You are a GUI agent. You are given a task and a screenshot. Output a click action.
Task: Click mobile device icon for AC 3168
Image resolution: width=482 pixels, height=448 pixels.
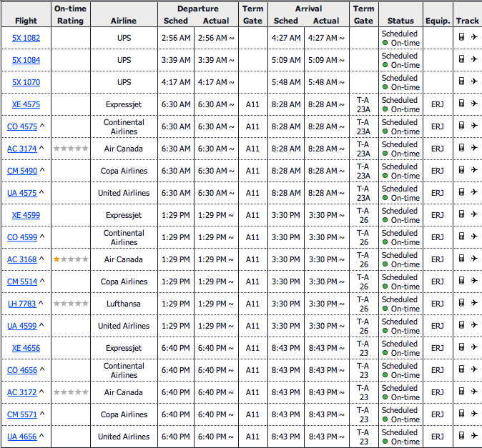[461, 258]
